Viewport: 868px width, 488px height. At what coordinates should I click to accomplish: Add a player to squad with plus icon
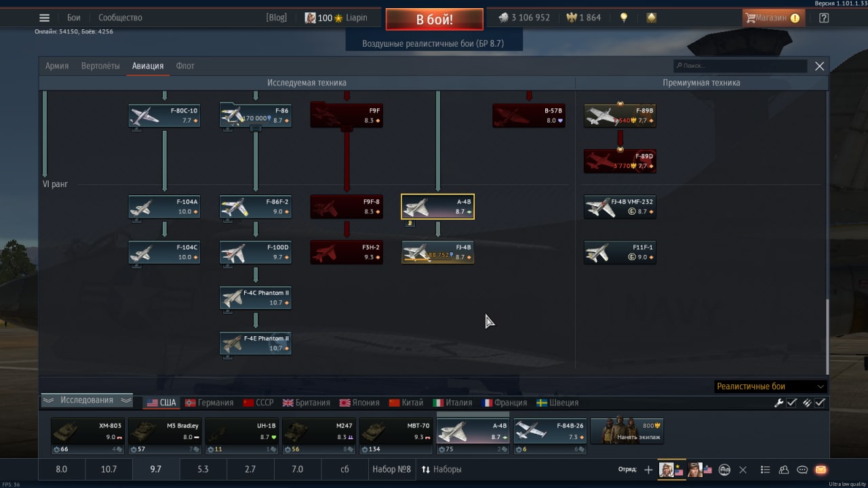[x=648, y=470]
